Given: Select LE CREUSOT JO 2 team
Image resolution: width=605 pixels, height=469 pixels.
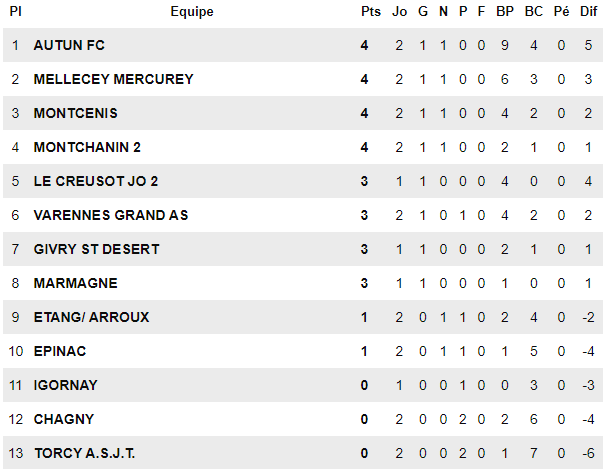Looking at the screenshot, I should click(x=96, y=181).
